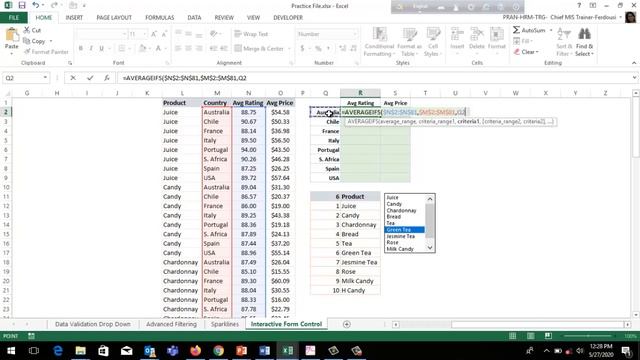Open Sparklines sheet tab
Screen dimensions: 640x360
tap(224, 324)
